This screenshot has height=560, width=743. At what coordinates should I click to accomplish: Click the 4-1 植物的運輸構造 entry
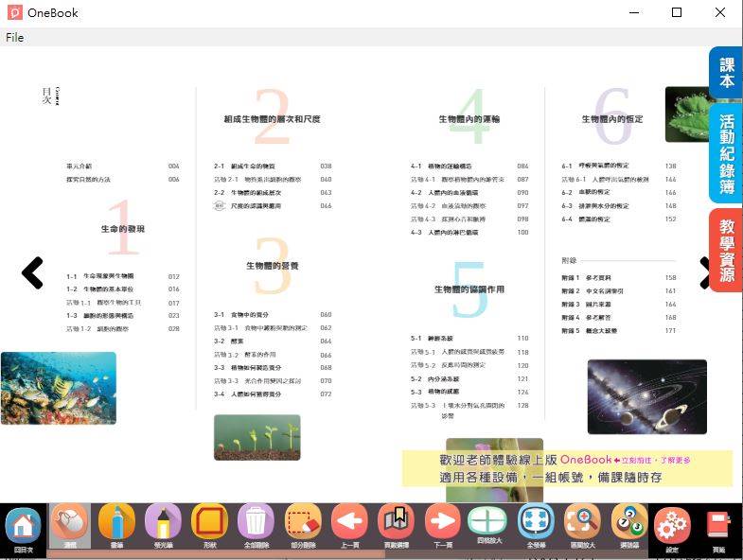pos(469,166)
